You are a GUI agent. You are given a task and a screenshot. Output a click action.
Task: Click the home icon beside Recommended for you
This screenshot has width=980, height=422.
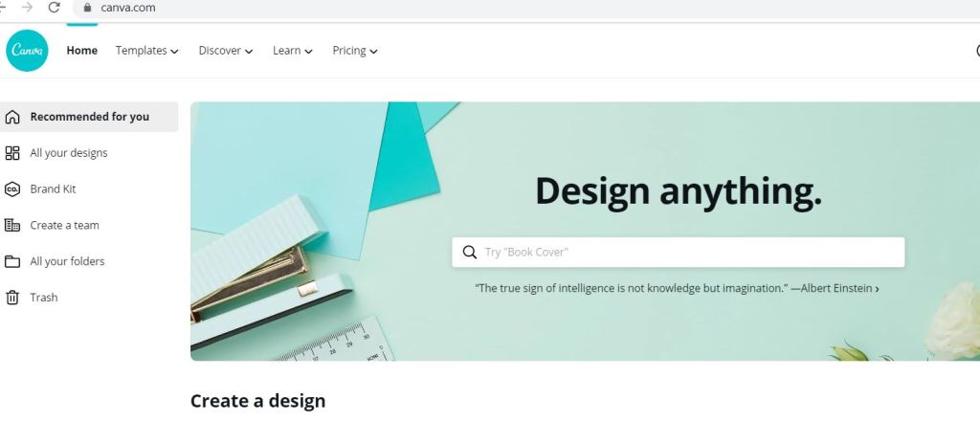click(11, 117)
